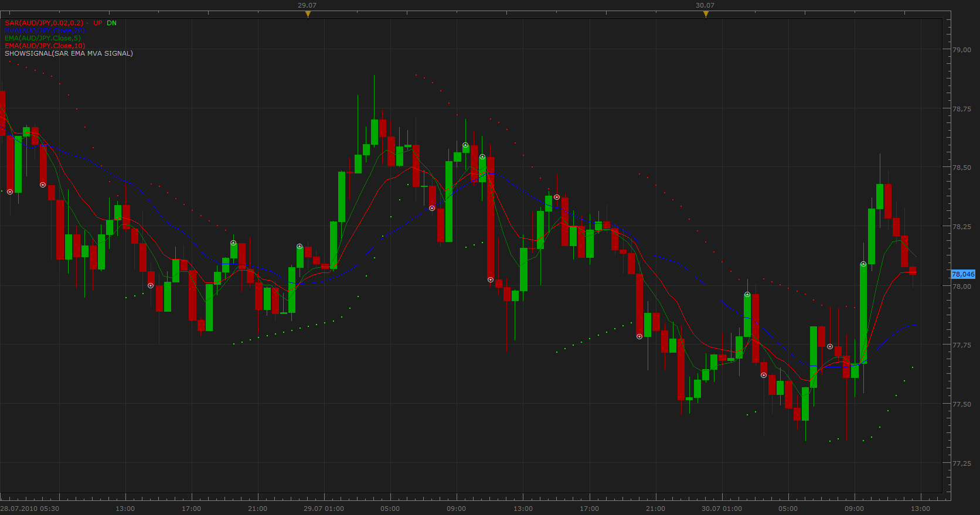The height and width of the screenshot is (515, 980).
Task: Click the 29.07 day marker triangle
Action: 308,14
